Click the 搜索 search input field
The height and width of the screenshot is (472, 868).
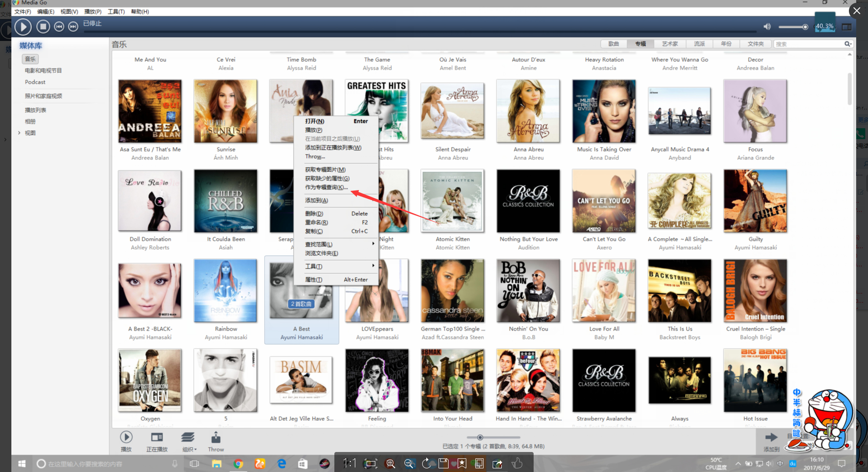tap(809, 44)
